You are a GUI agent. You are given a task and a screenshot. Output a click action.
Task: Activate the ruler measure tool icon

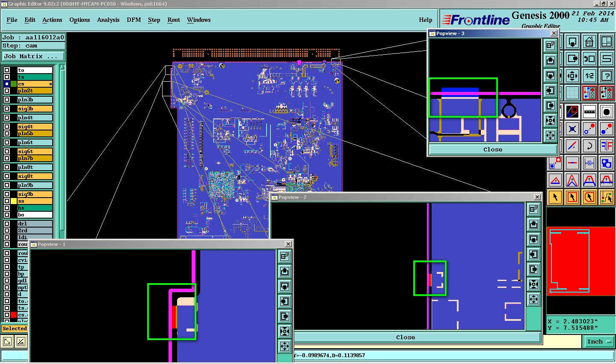click(x=589, y=112)
